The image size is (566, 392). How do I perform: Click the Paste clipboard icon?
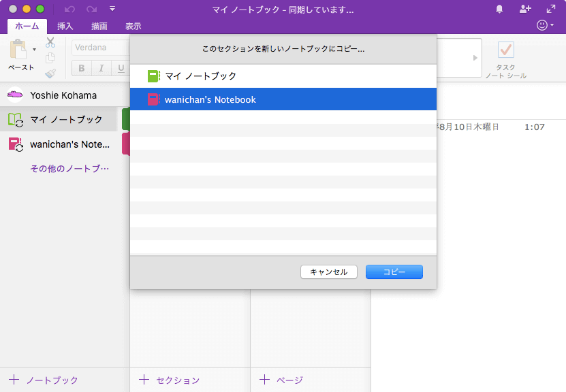coord(18,49)
